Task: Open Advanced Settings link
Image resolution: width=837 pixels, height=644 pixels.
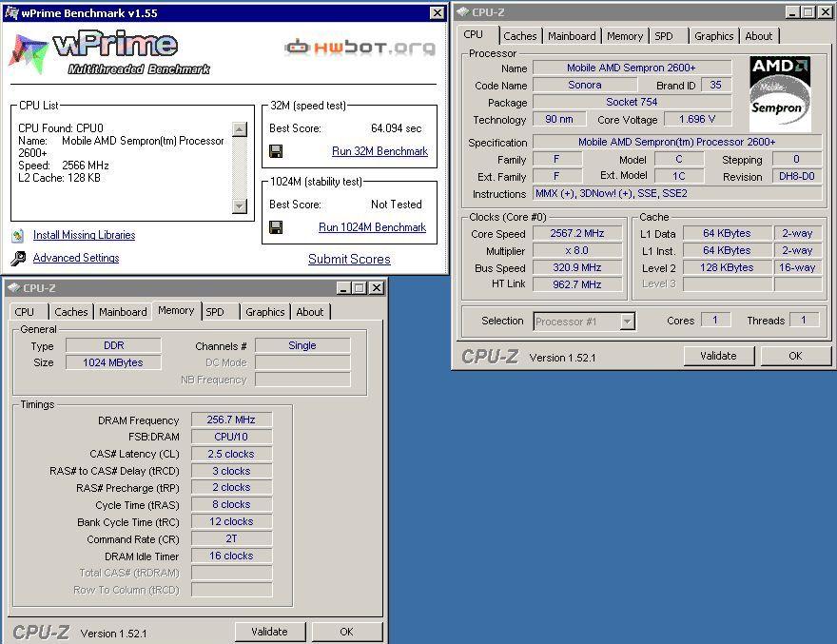Action: pos(76,258)
